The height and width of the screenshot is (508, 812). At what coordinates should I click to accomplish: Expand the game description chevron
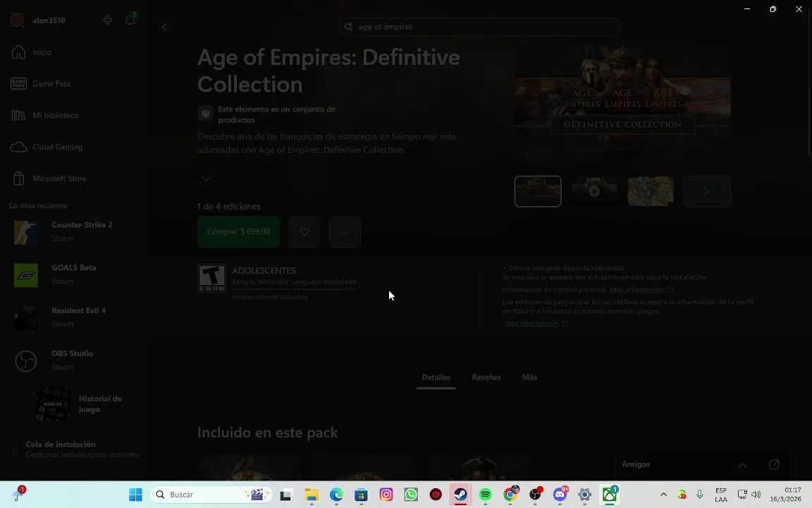pos(206,179)
